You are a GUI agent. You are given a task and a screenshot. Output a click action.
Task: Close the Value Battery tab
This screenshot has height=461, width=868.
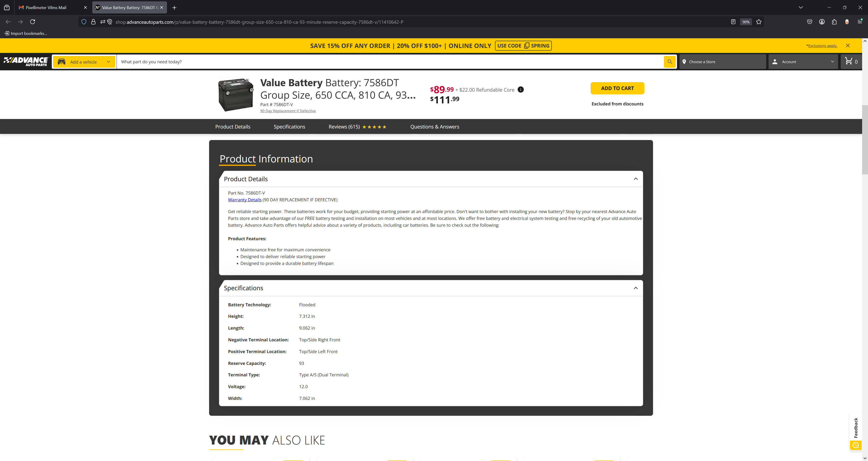click(x=161, y=7)
